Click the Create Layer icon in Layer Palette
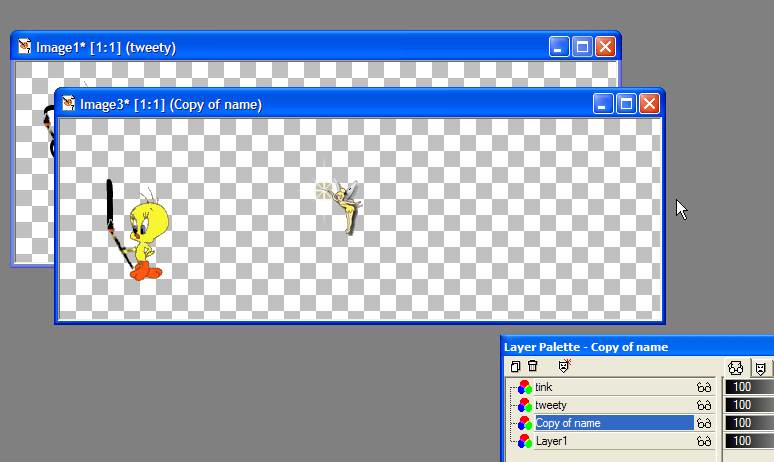Viewport: 774px width, 462px height. pos(515,366)
